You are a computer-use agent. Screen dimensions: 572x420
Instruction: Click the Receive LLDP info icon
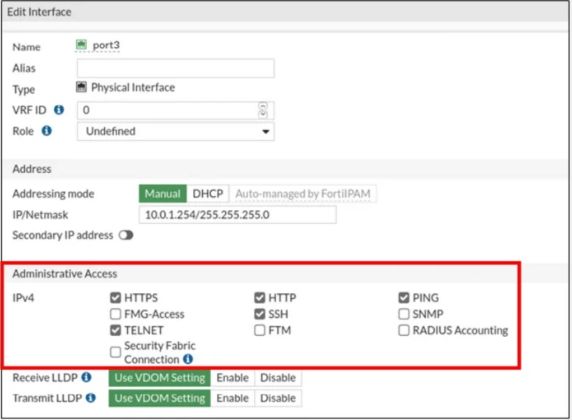tap(86, 377)
